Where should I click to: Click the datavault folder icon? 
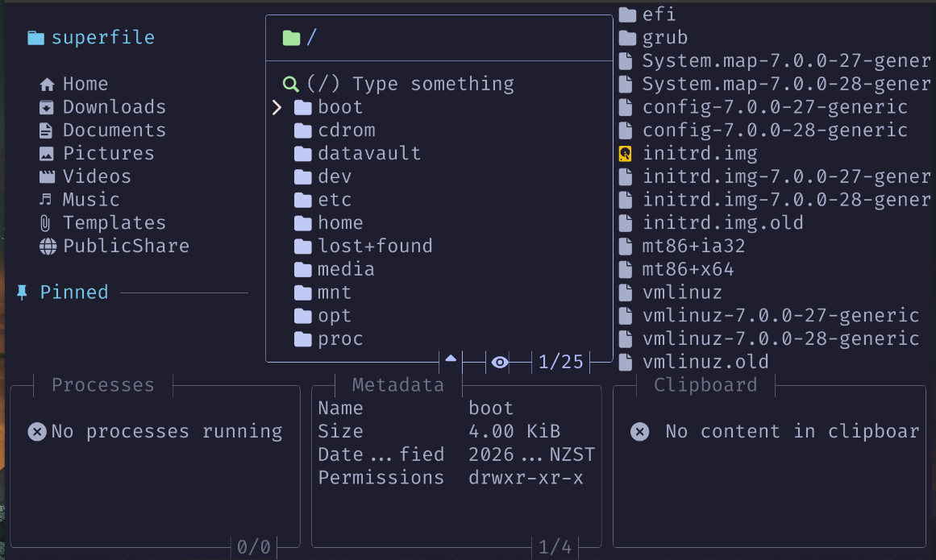pyautogui.click(x=302, y=154)
